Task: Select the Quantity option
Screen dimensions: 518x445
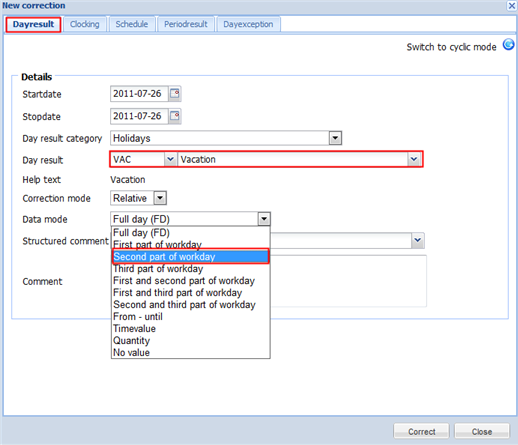Action: (x=190, y=340)
